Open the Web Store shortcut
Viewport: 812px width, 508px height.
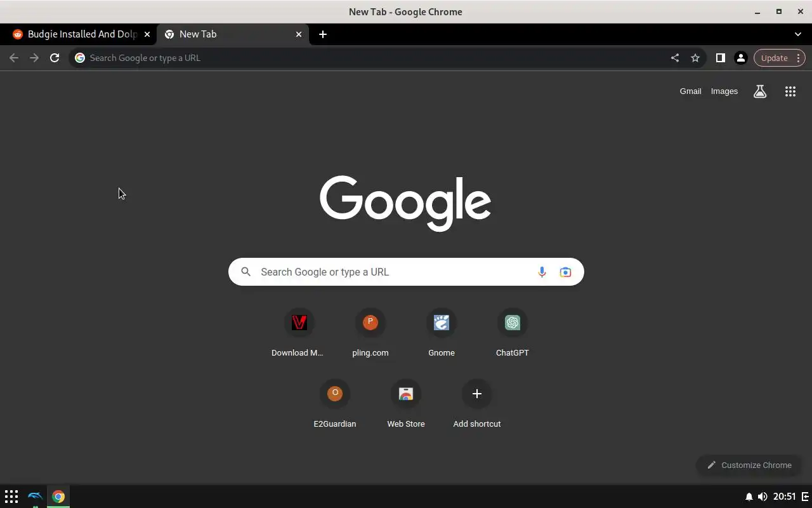pos(406,405)
